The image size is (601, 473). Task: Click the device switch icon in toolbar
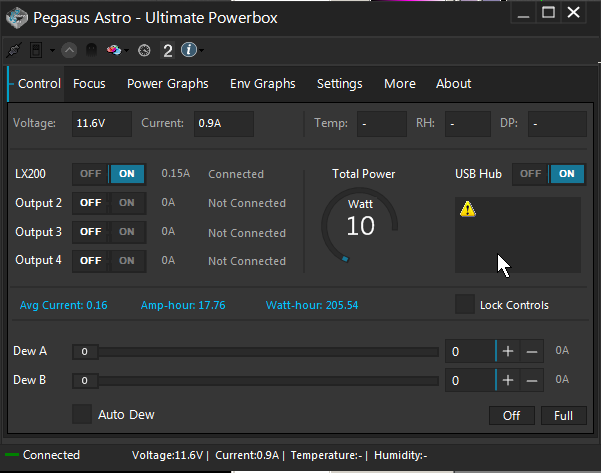pos(36,50)
